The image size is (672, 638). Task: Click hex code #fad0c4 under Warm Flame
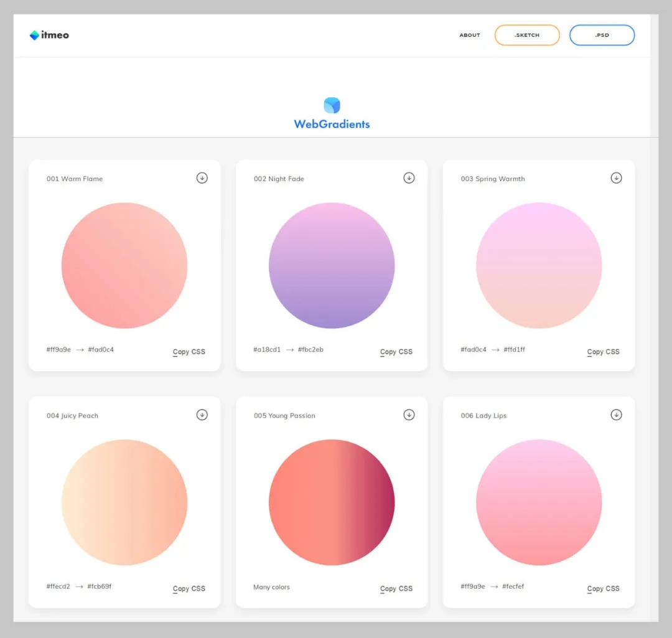tap(101, 349)
